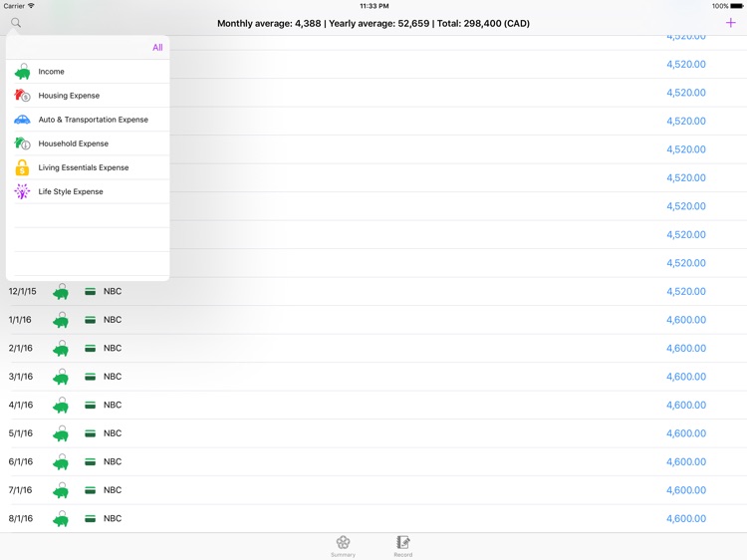The height and width of the screenshot is (560, 747).
Task: Click the card icon in 2/1/16 row
Action: pyautogui.click(x=90, y=348)
